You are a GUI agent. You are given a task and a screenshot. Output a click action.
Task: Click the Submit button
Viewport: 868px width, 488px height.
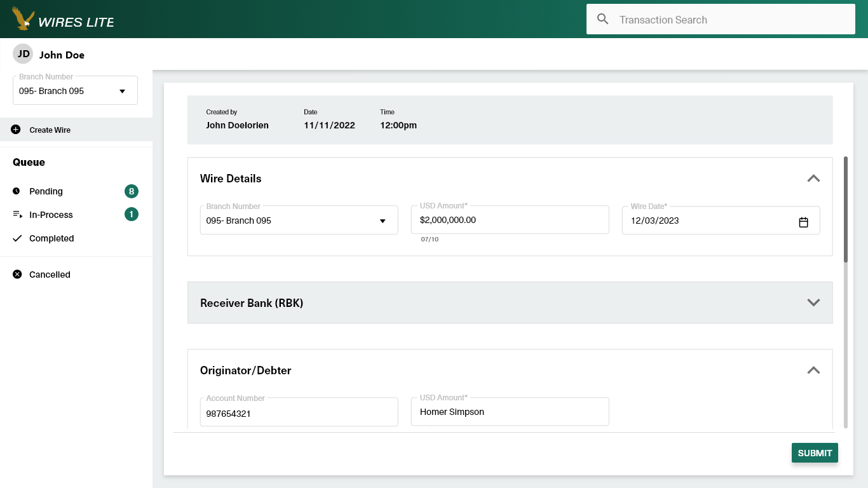coord(815,453)
